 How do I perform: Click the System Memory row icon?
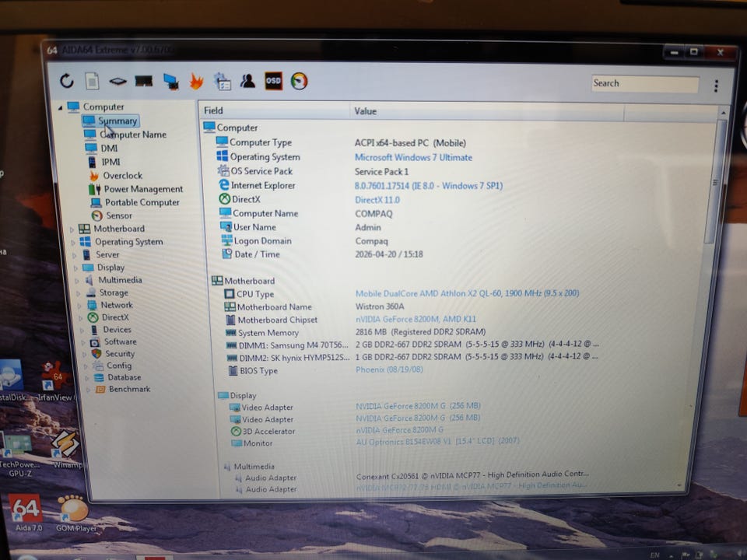click(x=231, y=332)
